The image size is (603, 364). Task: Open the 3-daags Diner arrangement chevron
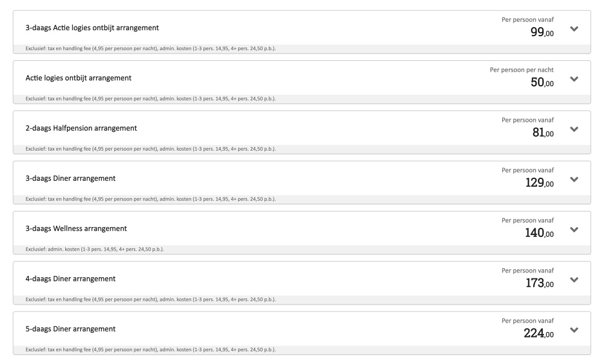coord(574,180)
